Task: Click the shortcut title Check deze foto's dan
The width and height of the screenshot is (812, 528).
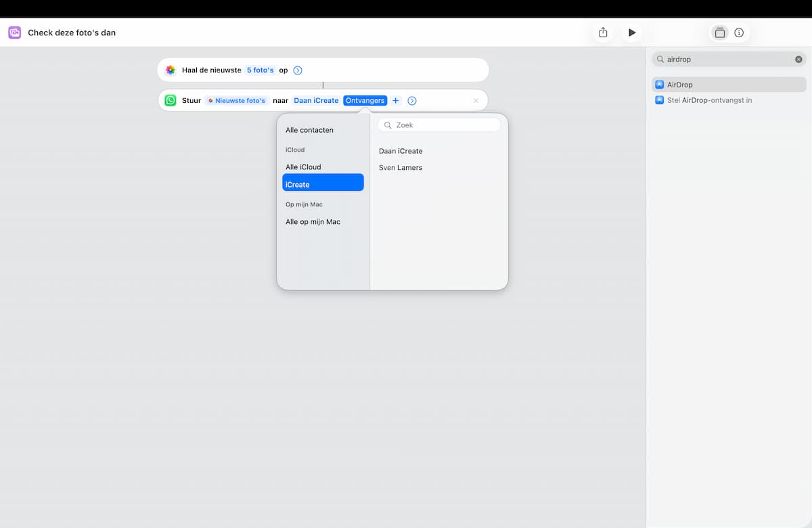Action: coord(72,32)
